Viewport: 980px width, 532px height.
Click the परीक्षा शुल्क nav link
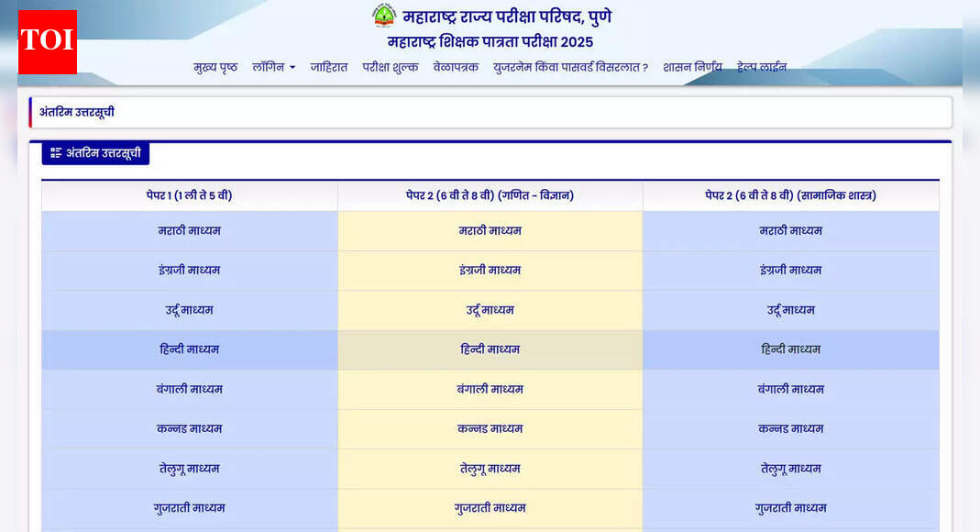click(389, 67)
